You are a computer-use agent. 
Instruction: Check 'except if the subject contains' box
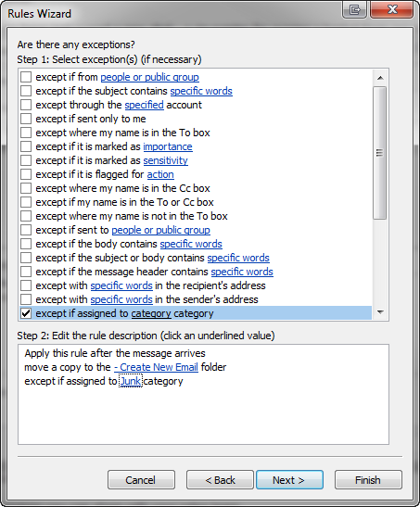tap(26, 91)
